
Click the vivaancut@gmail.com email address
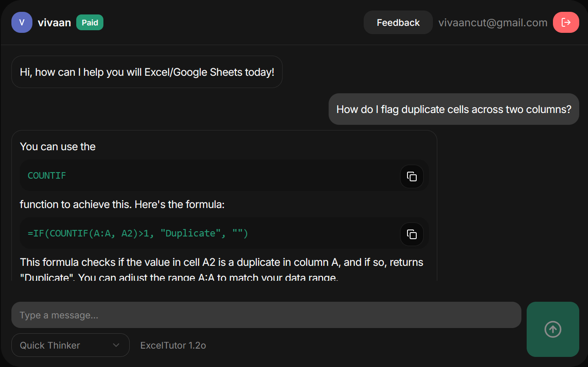point(493,22)
